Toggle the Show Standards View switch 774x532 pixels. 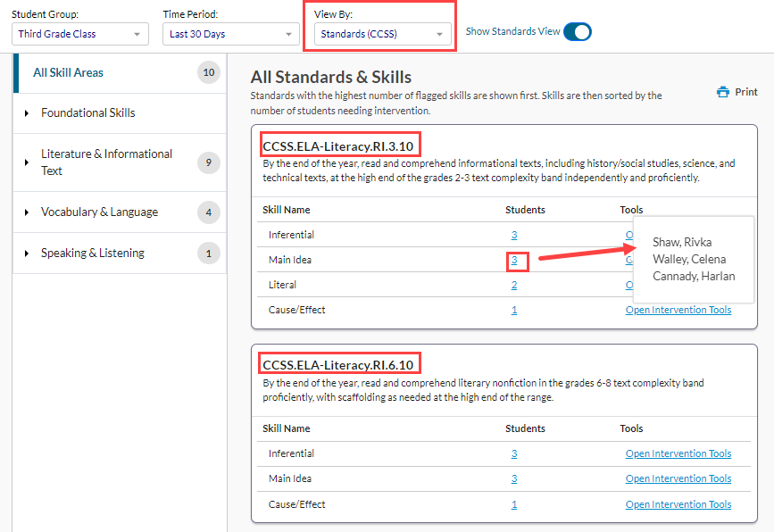coord(578,32)
